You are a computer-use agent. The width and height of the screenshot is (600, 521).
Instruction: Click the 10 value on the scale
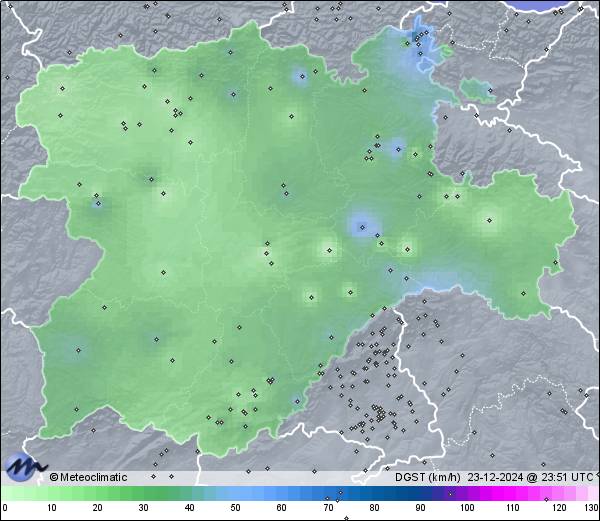[52, 508]
